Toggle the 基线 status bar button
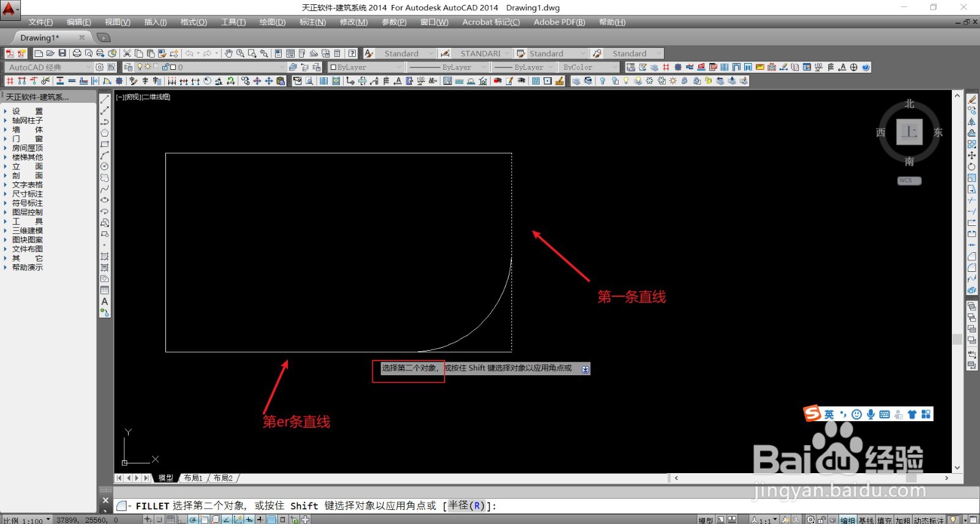Viewport: 980px width, 524px height. pyautogui.click(x=866, y=520)
